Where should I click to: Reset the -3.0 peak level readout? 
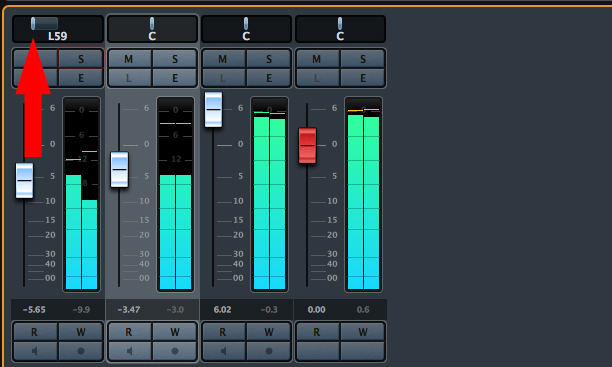pyautogui.click(x=175, y=310)
